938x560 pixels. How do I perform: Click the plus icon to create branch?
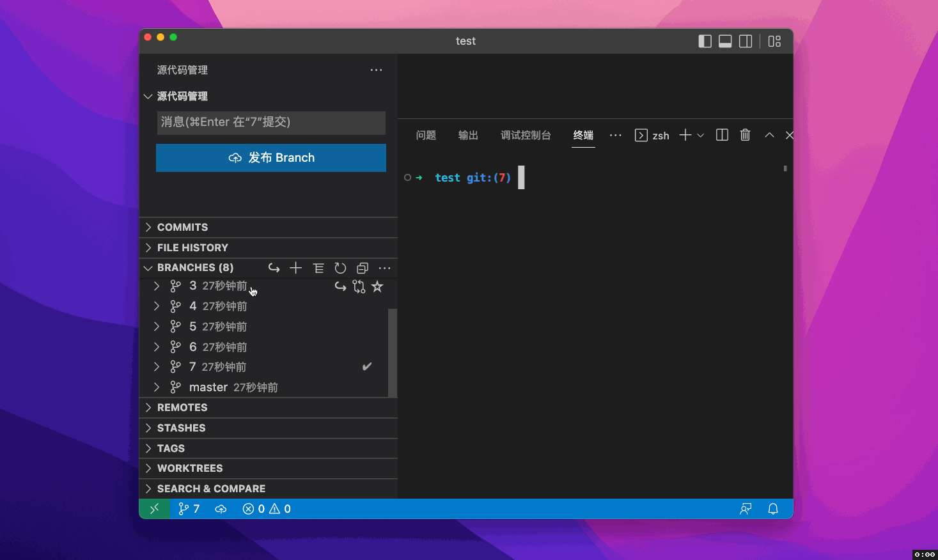[295, 268]
